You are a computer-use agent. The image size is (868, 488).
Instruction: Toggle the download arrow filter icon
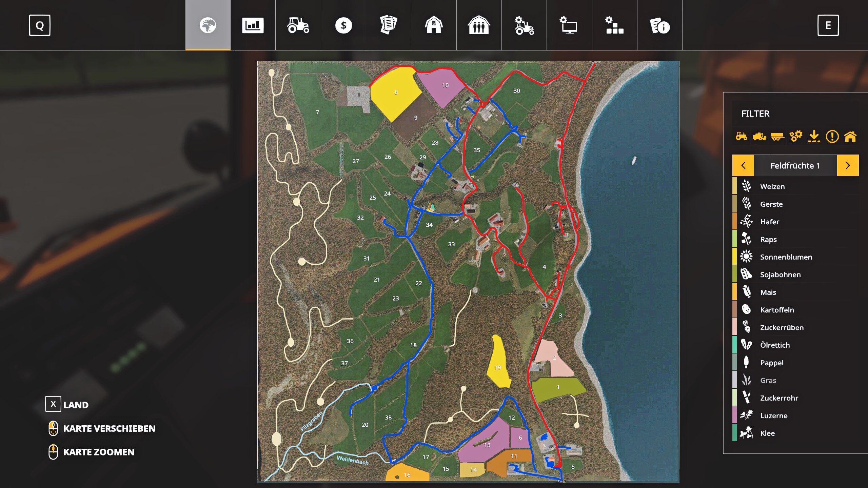tap(814, 136)
